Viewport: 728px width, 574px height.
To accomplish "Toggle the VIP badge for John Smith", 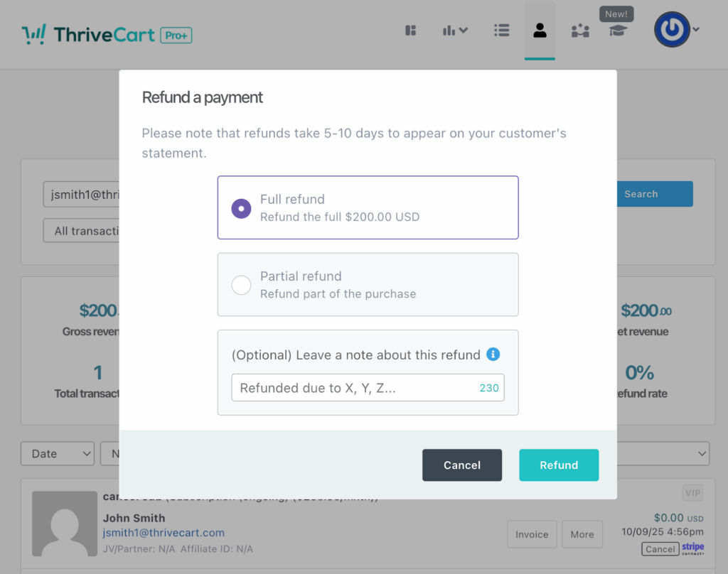I will pyautogui.click(x=692, y=492).
